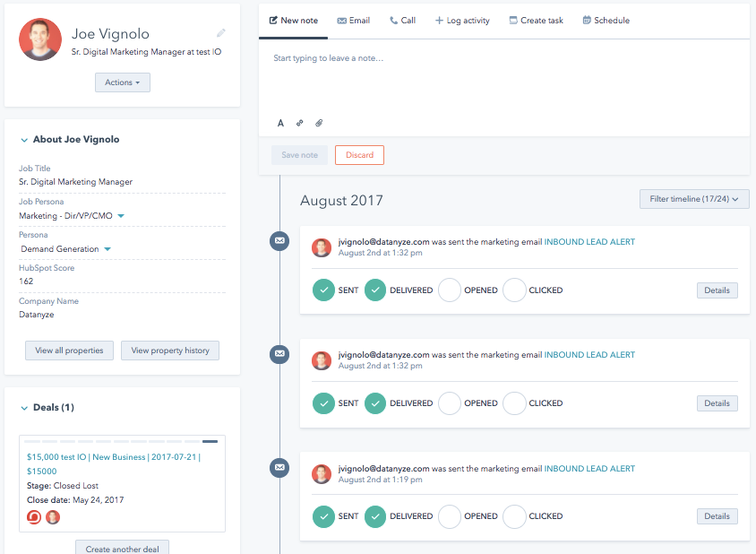Collapse the Deals section
The image size is (756, 554).
tap(24, 408)
